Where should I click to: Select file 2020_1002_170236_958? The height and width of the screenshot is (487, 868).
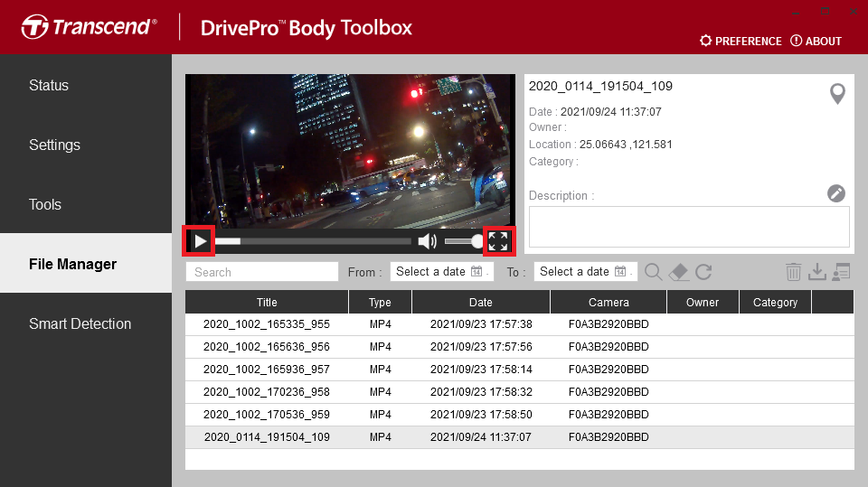pos(519,392)
